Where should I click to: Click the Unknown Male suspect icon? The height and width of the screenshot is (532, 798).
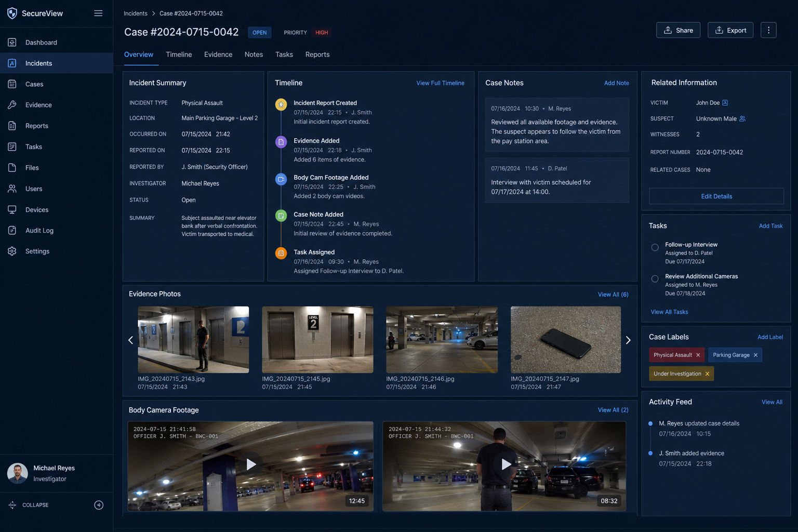[742, 118]
